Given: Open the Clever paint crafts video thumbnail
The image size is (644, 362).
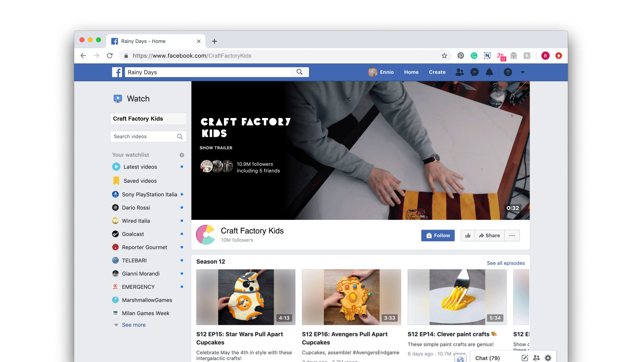Looking at the screenshot, I should pos(457,297).
